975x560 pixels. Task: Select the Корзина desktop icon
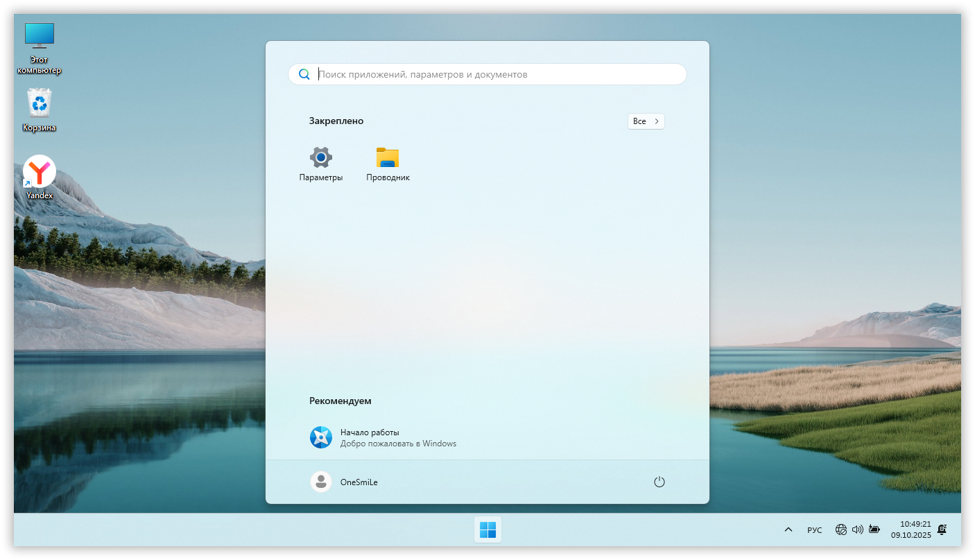40,110
